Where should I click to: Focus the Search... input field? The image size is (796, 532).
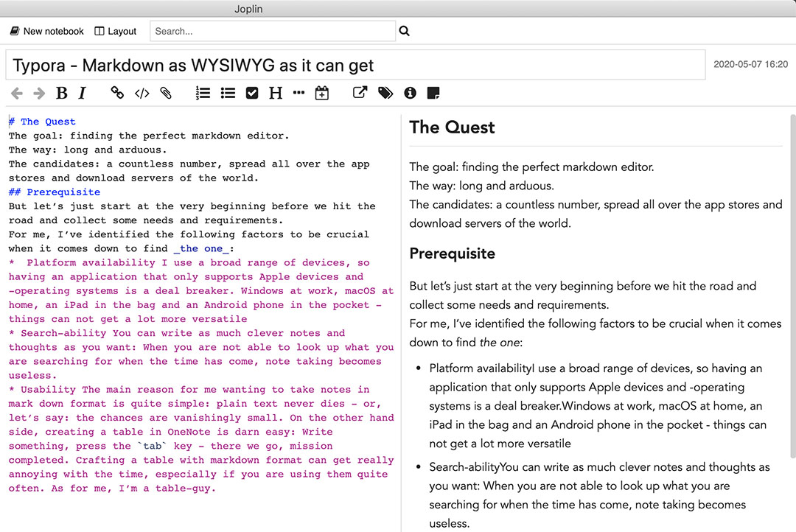coord(273,31)
